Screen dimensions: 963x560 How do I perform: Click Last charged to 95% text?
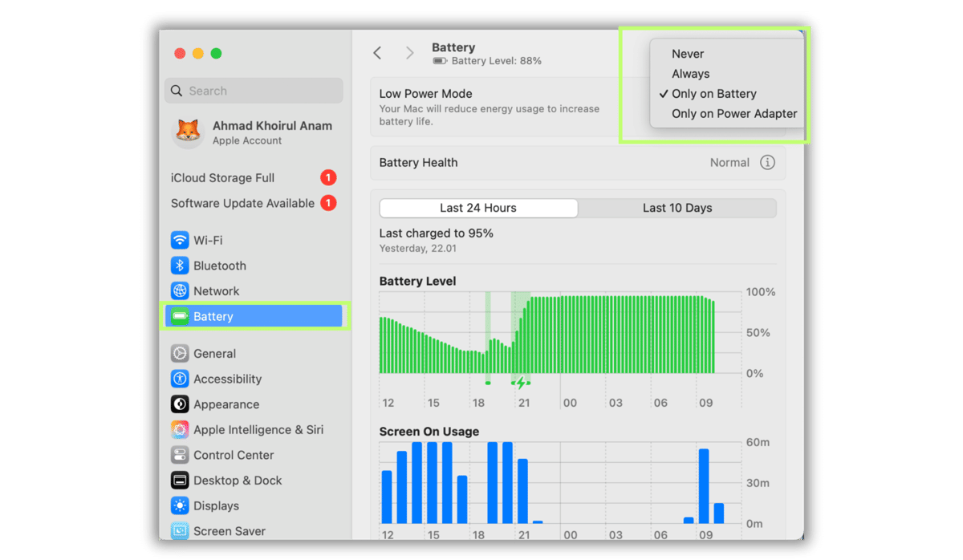coord(436,233)
